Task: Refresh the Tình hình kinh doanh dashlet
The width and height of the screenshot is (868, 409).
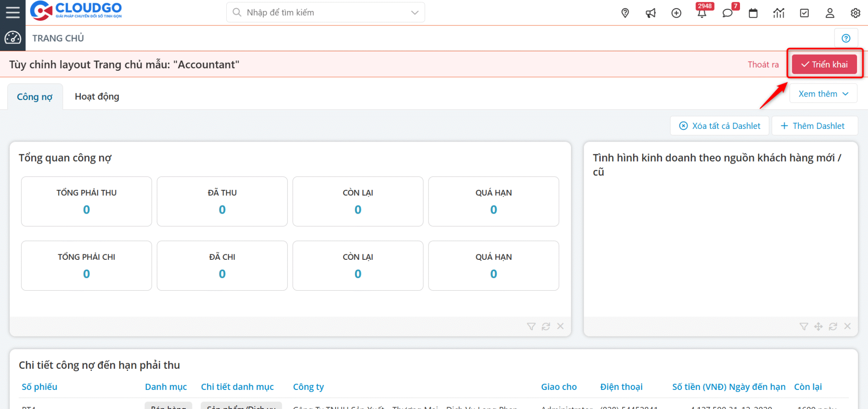Action: point(833,326)
